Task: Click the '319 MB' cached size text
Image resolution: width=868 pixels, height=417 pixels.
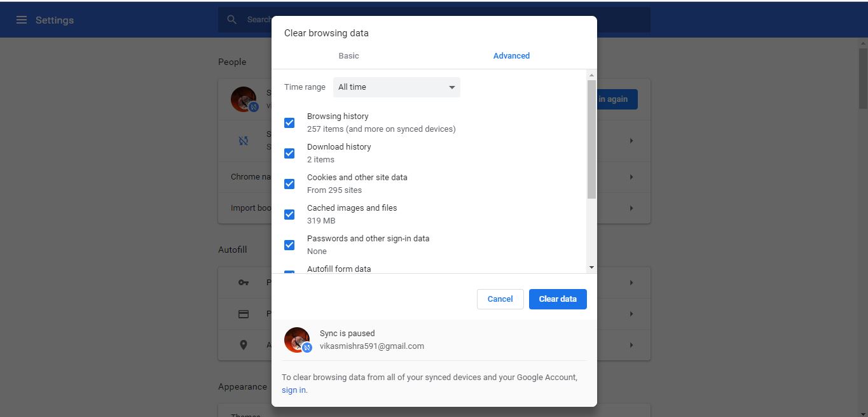Action: (321, 221)
